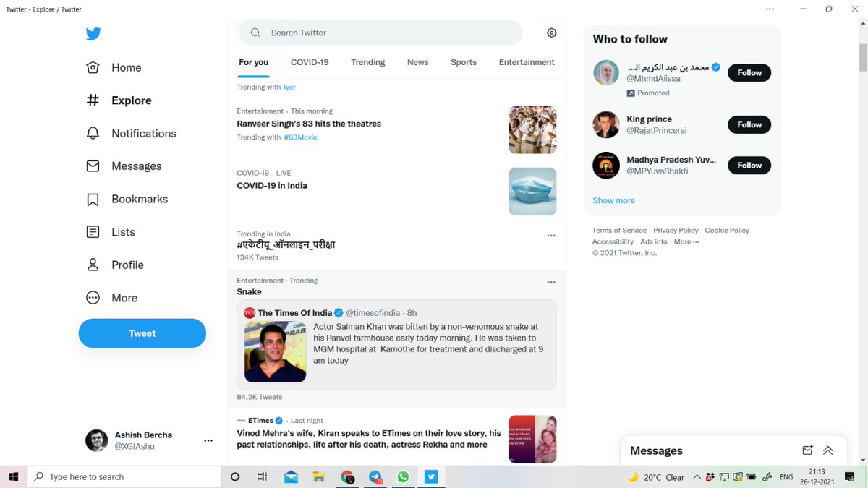Open Notifications in the sidebar
868x488 pixels.
pos(131,133)
